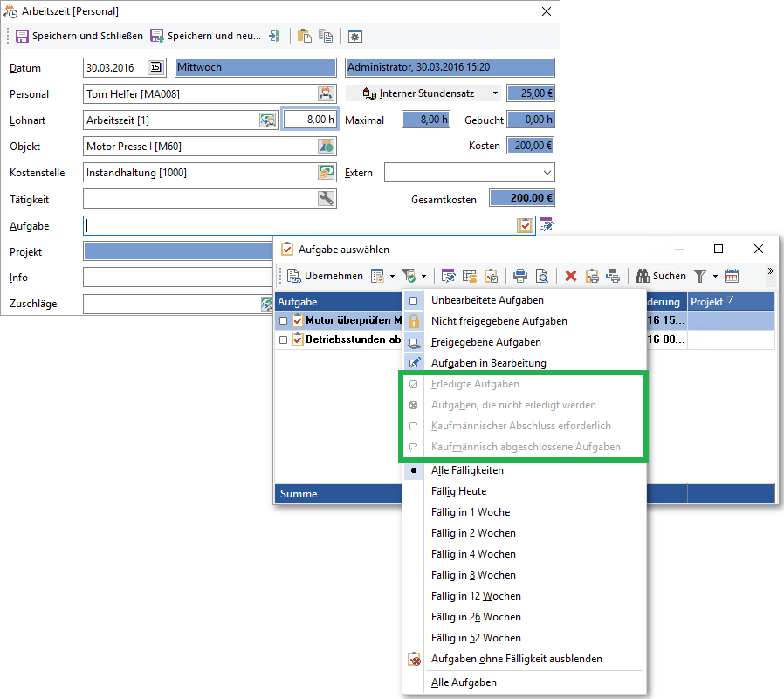Expand the arrow next to the task list view icon
The height and width of the screenshot is (699, 784).
[393, 276]
